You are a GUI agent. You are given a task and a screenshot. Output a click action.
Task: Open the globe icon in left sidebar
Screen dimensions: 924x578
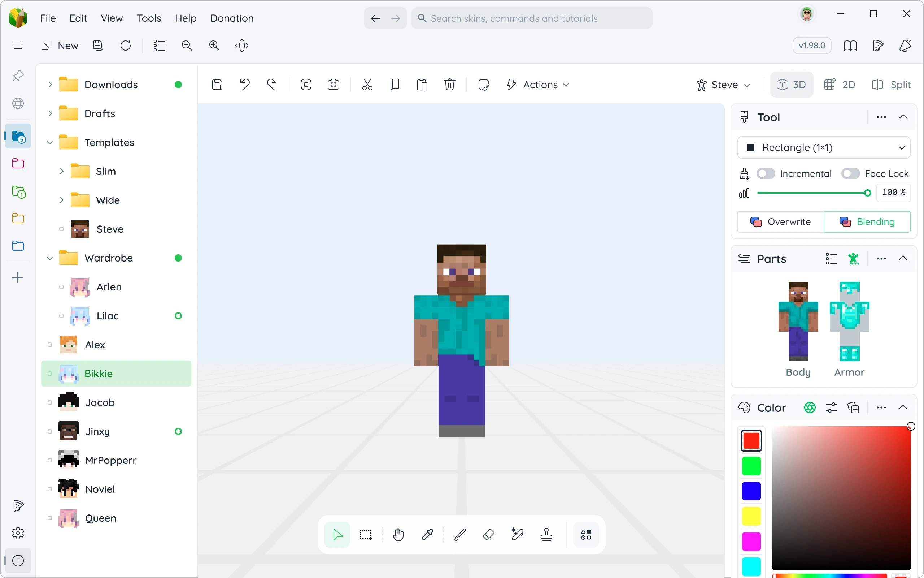click(x=18, y=103)
